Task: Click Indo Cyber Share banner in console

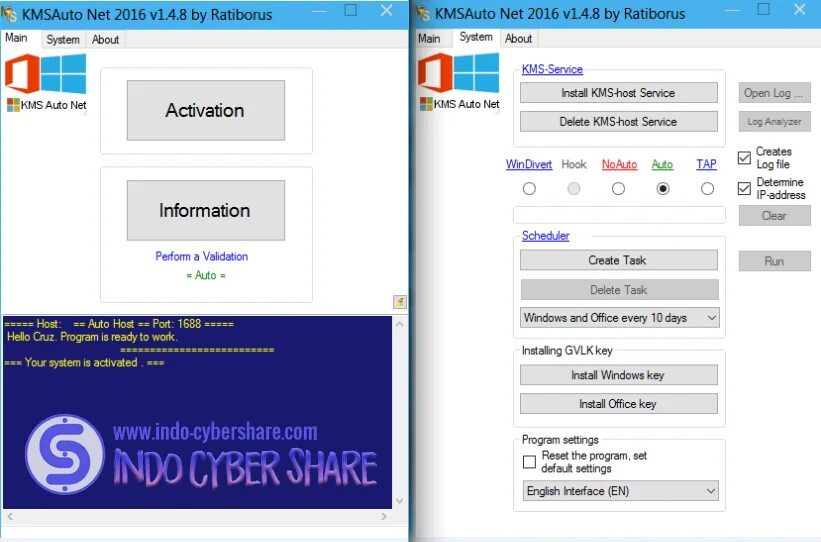Action: 201,454
